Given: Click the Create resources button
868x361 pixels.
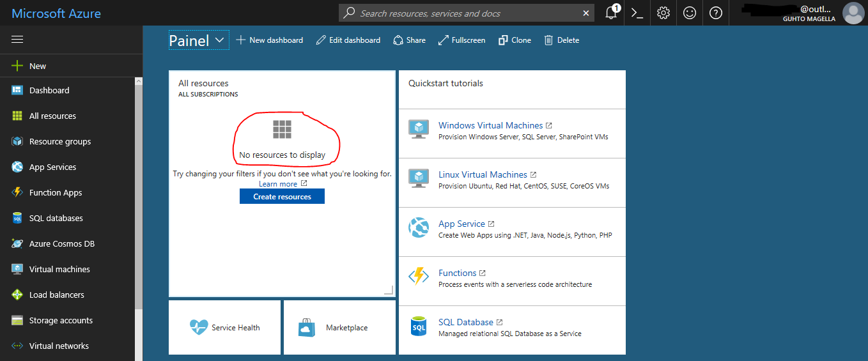Looking at the screenshot, I should click(x=282, y=196).
